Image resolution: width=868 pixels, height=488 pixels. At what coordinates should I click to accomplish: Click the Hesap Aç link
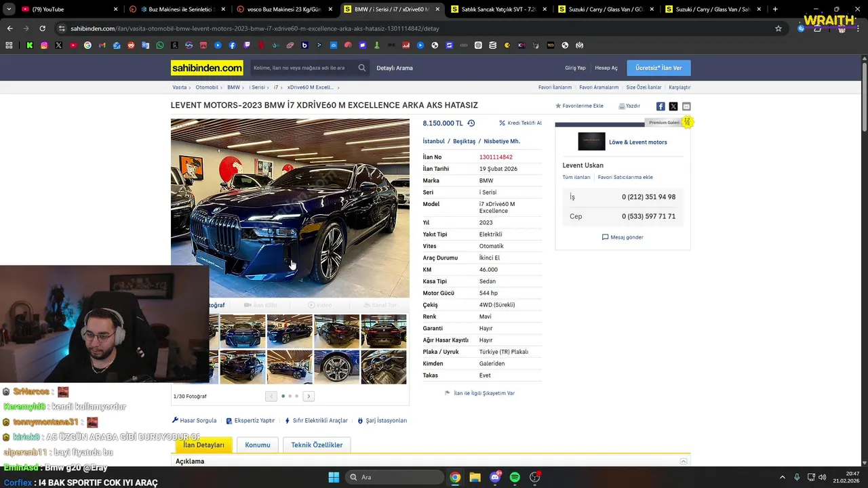click(x=606, y=68)
